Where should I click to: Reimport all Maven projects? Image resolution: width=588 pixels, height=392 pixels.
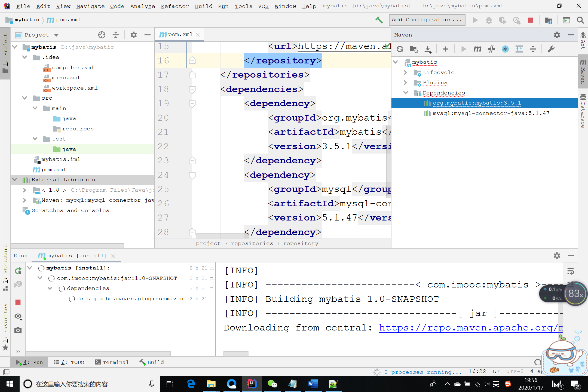[x=400, y=49]
